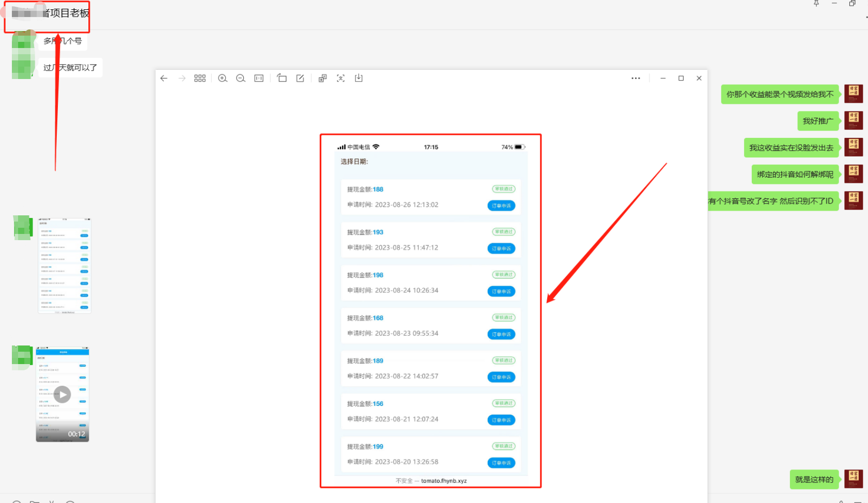Click sender avatar next to the video message

click(x=22, y=357)
